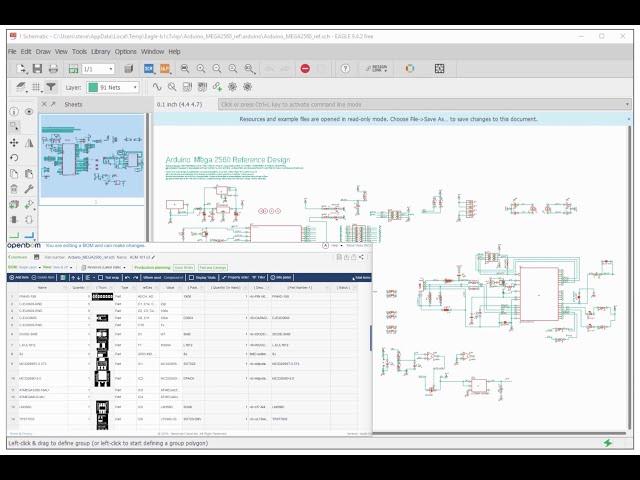Image resolution: width=640 pixels, height=480 pixels.
Task: Open the grid settings dropdown icon
Action: tap(37, 87)
